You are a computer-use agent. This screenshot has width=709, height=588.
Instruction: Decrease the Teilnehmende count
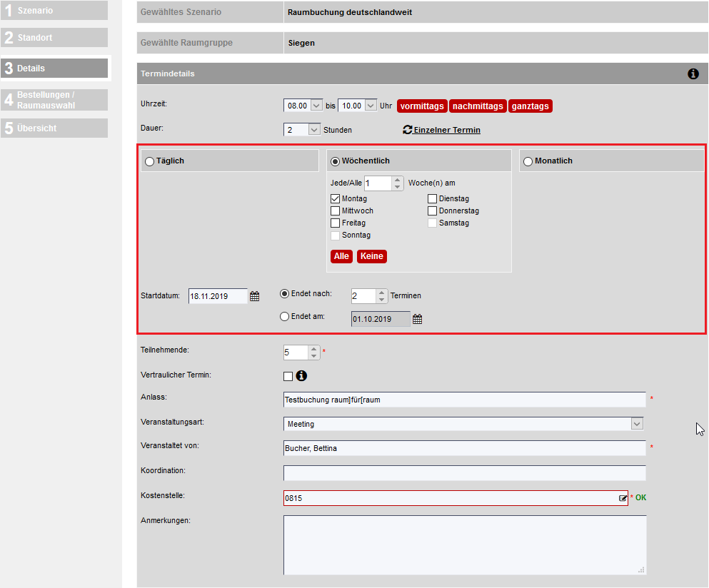click(314, 356)
